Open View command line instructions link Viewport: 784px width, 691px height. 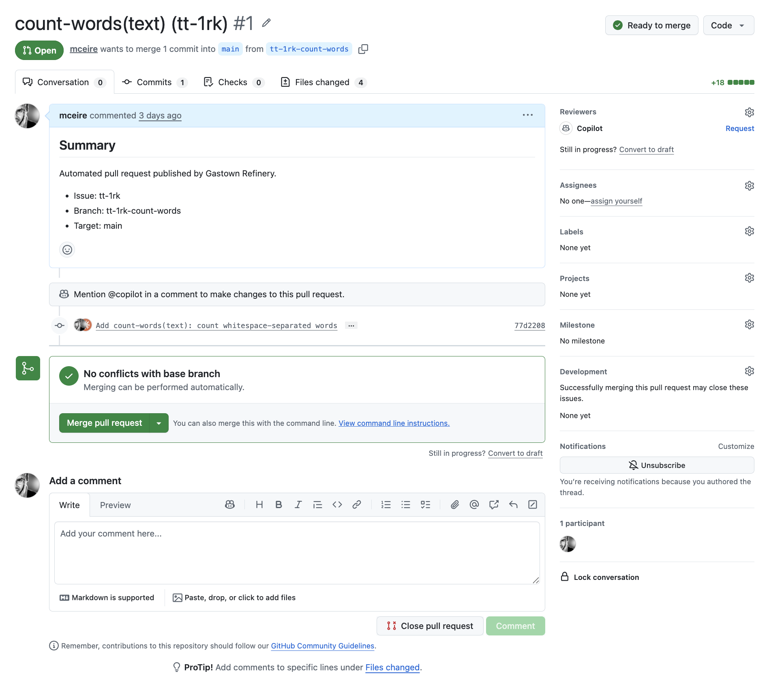[x=394, y=423]
